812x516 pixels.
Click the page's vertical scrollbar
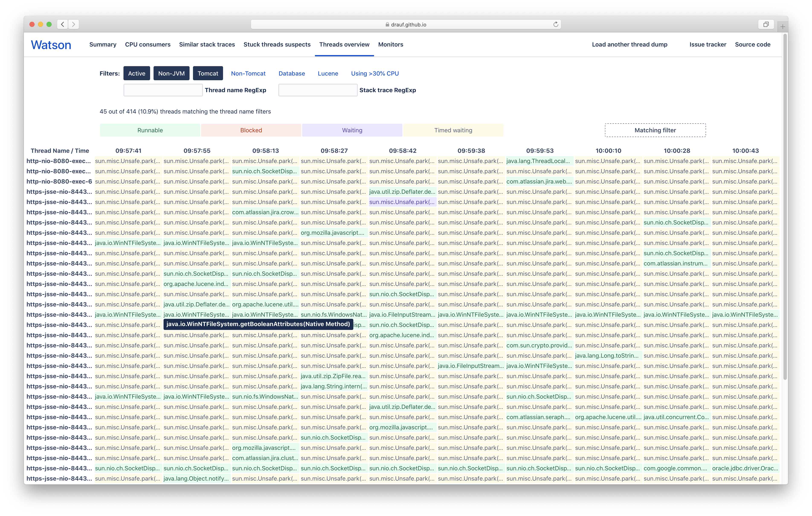click(785, 207)
